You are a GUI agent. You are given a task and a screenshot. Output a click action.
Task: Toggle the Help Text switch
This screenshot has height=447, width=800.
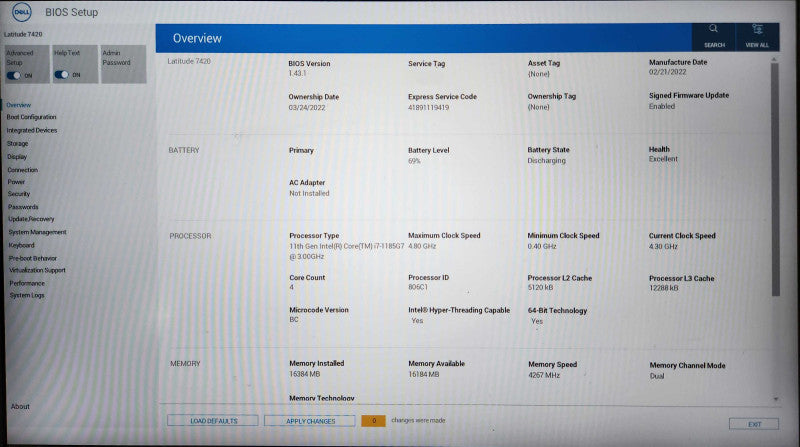pos(62,75)
